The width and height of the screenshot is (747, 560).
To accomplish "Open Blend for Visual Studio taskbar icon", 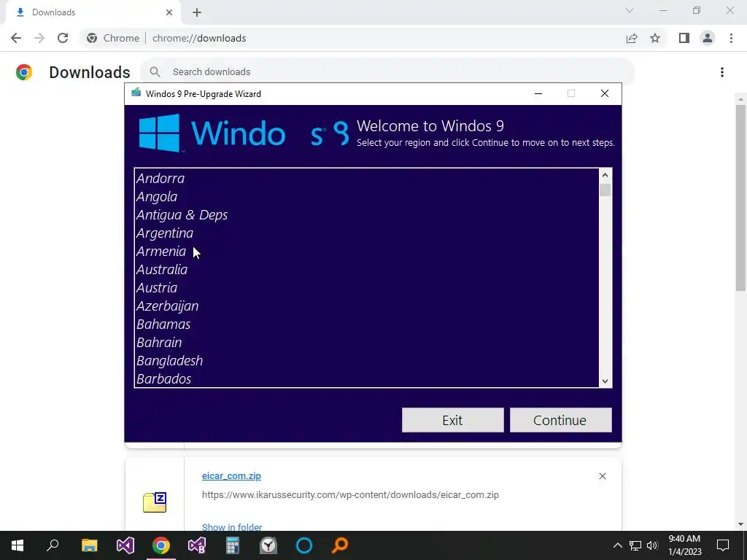I will pos(197,545).
